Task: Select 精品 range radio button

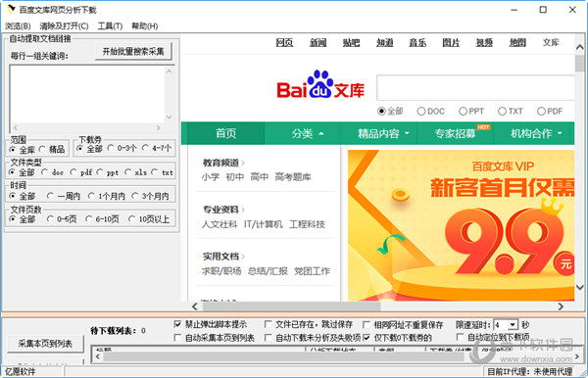Action: (42, 149)
